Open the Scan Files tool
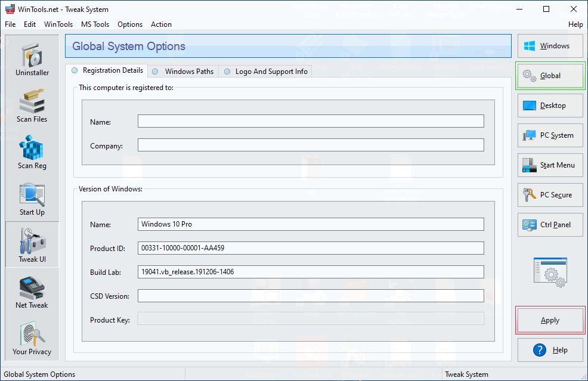Viewport: 588px width, 381px height. click(32, 106)
